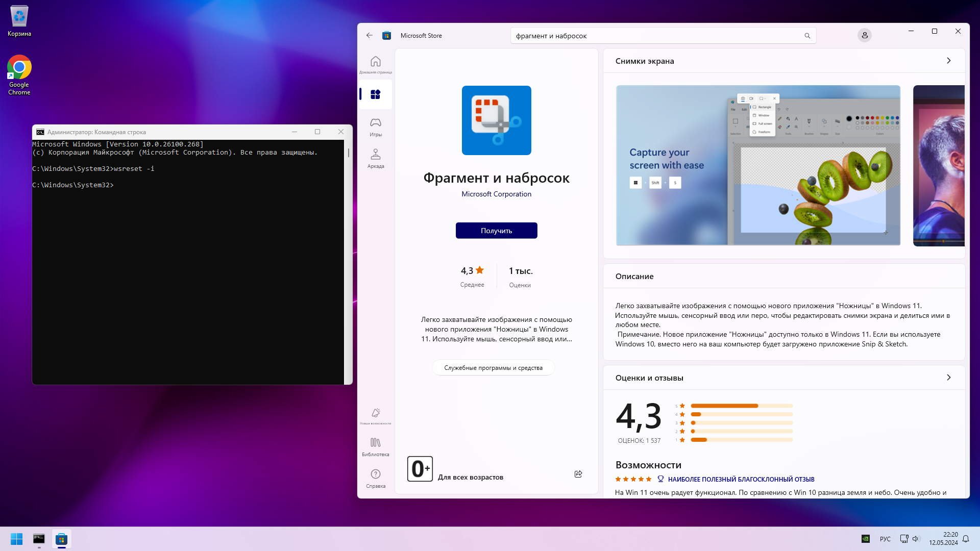
Task: Click the share icon near age rating
Action: 578,474
